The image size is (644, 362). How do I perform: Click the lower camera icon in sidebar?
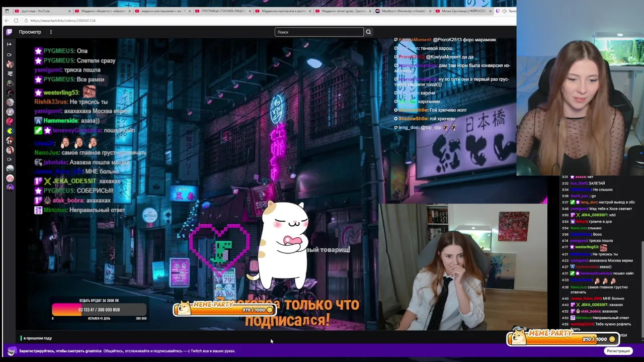pyautogui.click(x=9, y=159)
